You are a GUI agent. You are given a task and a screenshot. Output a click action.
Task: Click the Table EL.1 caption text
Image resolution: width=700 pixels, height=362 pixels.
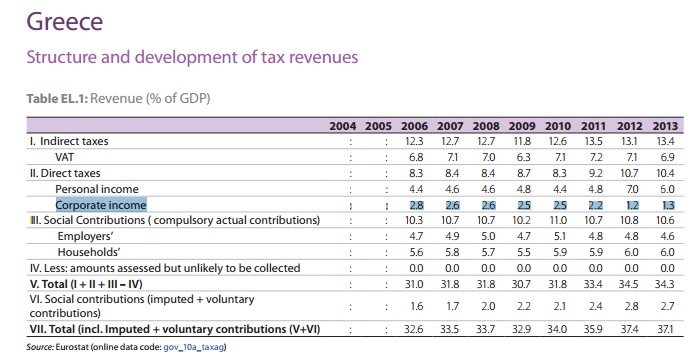pyautogui.click(x=118, y=98)
